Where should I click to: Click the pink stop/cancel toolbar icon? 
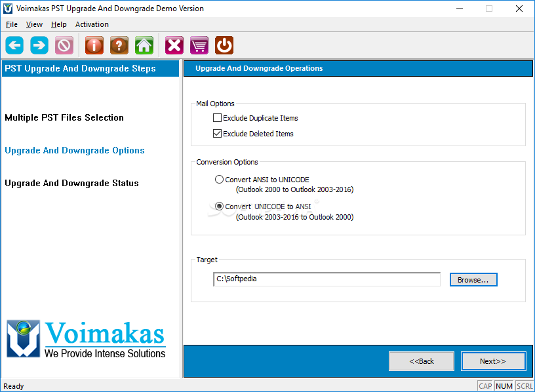coord(64,45)
